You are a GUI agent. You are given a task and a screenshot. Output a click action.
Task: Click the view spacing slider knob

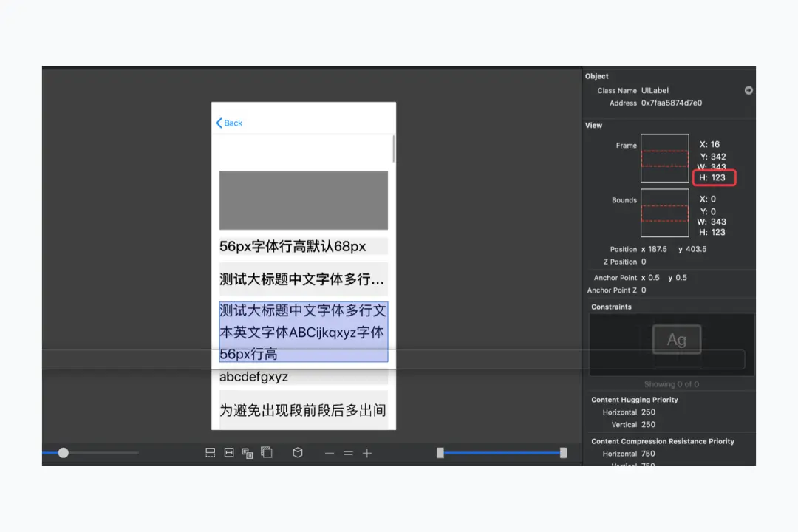click(x=63, y=453)
